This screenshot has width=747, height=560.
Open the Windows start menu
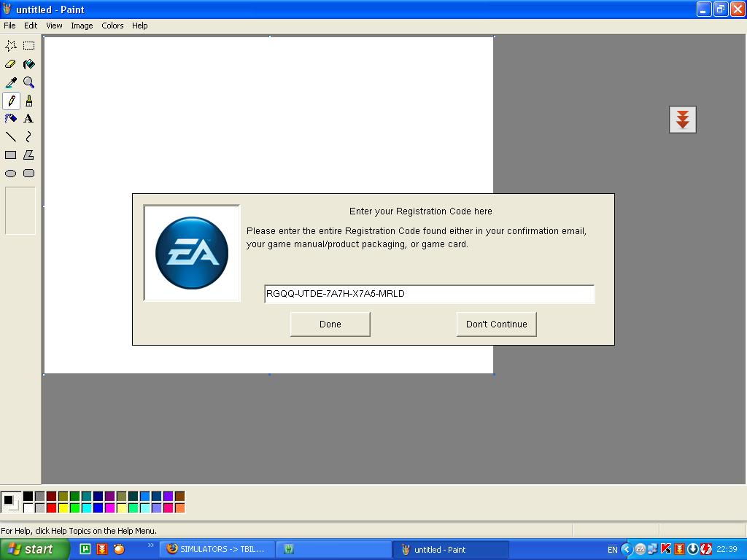[34, 550]
